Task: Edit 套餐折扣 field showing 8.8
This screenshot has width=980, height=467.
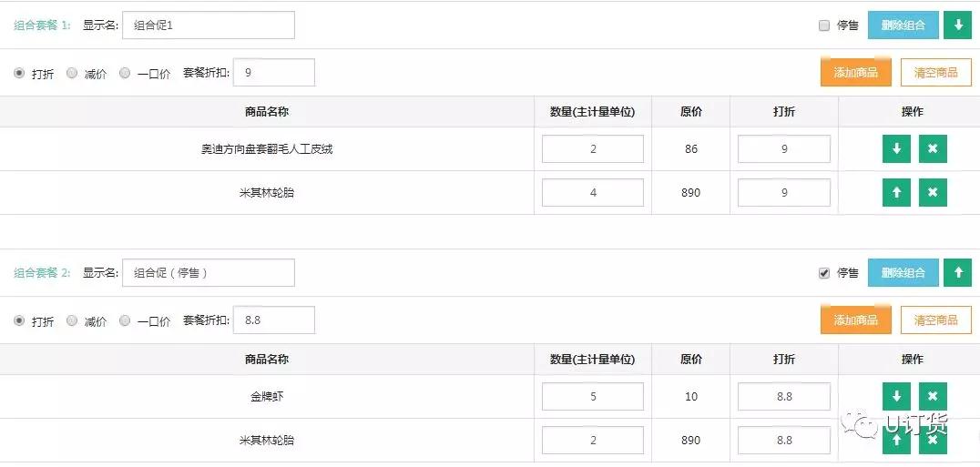Action: 274,320
